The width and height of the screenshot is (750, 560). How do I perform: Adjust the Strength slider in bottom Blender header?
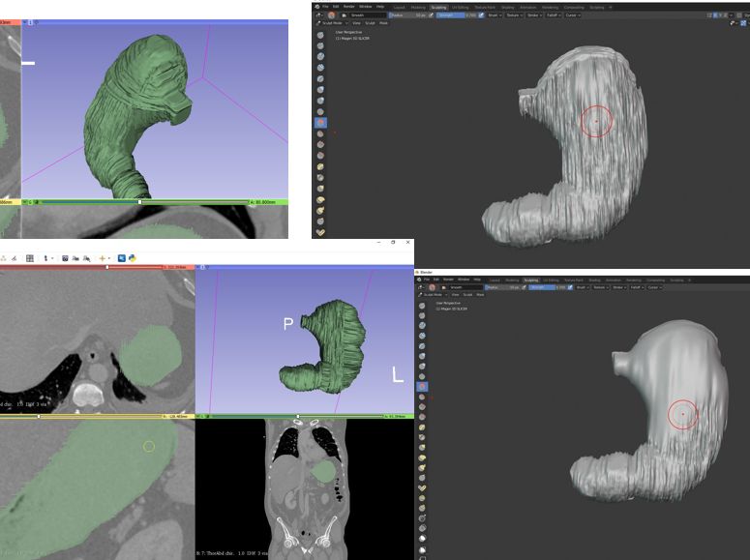coord(548,287)
